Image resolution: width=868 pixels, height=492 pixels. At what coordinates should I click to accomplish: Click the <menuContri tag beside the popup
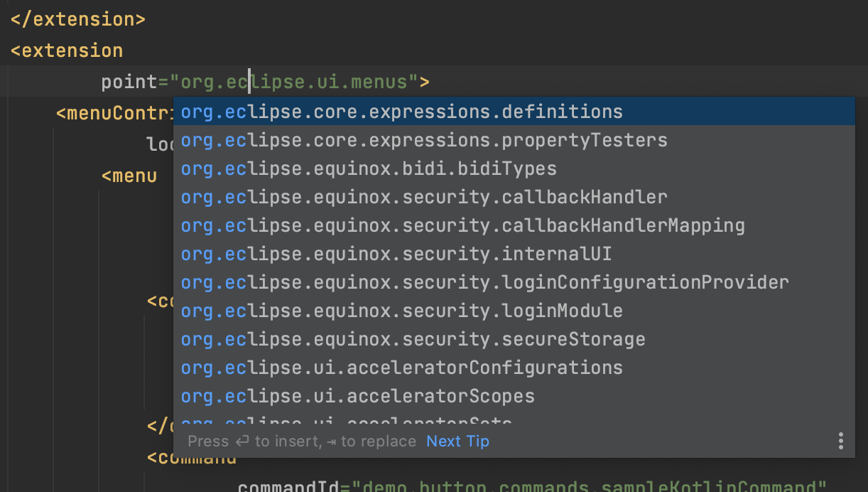tap(115, 113)
